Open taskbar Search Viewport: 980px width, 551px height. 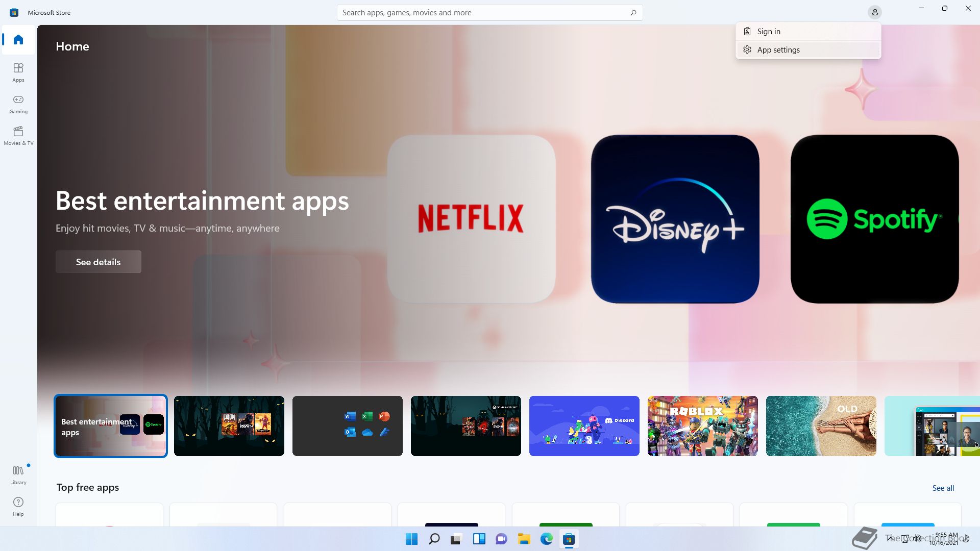tap(434, 539)
